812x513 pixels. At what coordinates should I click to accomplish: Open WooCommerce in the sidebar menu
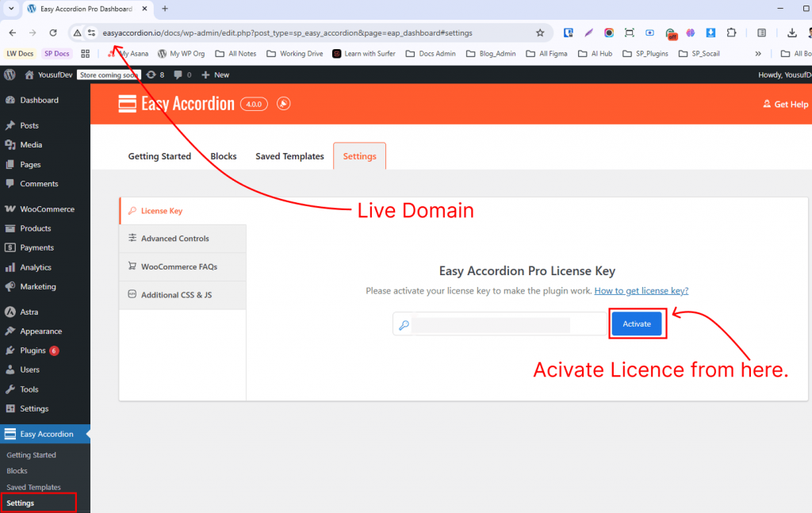(x=47, y=209)
